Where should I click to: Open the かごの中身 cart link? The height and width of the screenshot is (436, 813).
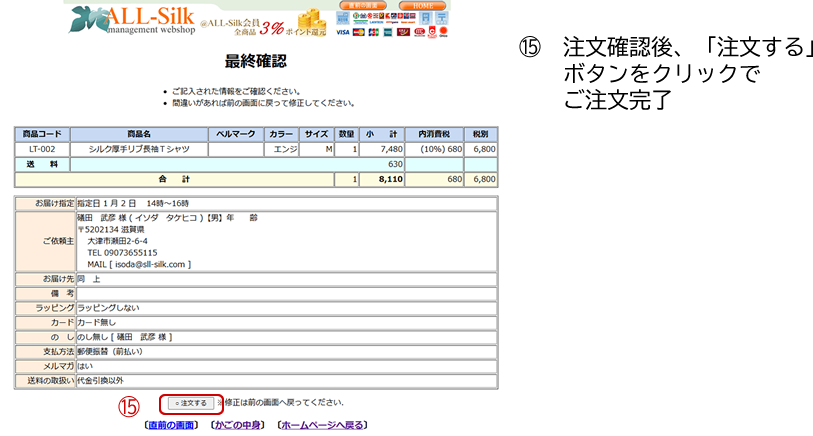237,425
